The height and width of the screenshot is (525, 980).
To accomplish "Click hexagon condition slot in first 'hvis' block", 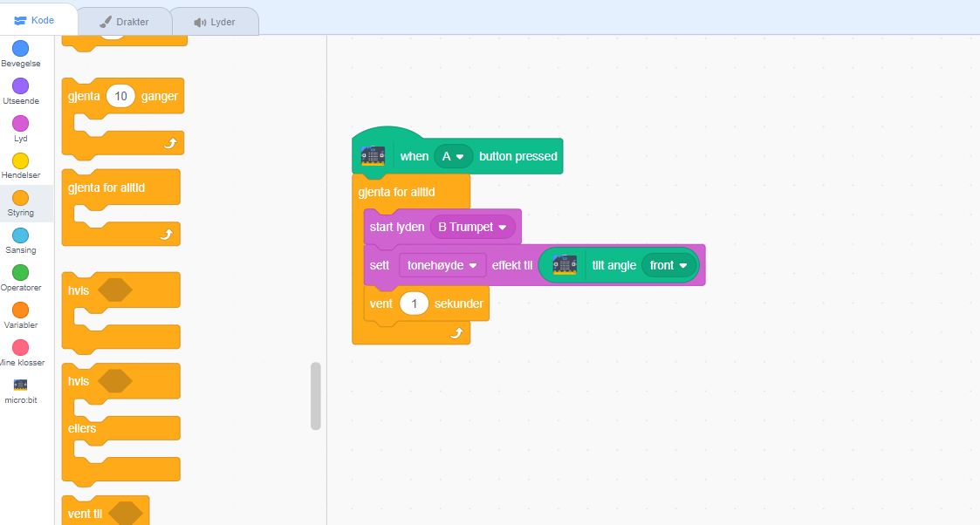I will [115, 290].
